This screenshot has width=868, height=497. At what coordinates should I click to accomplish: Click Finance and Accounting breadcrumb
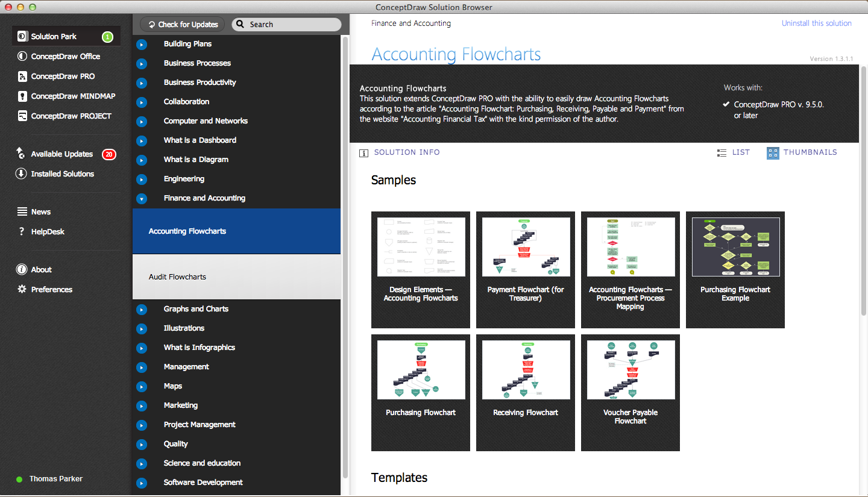click(411, 23)
